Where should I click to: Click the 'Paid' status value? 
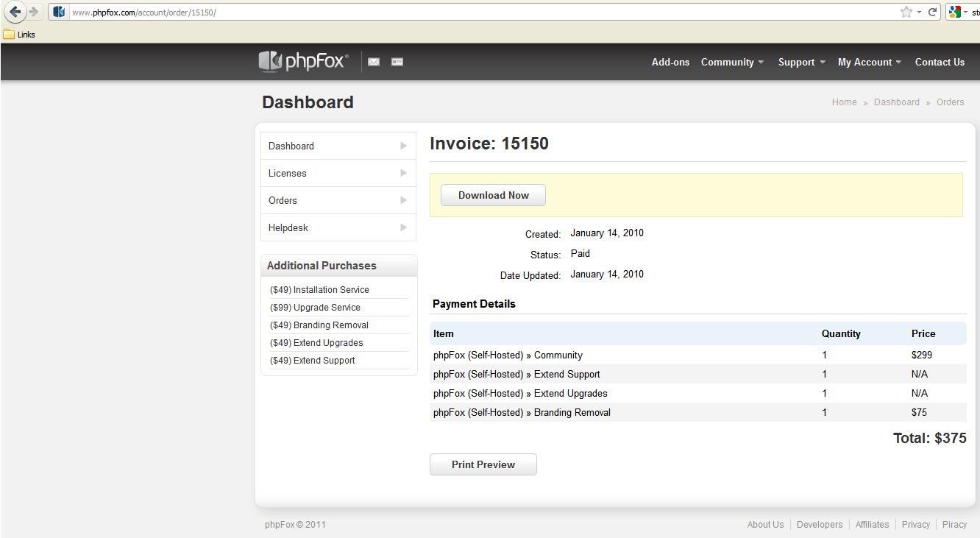[x=580, y=253]
